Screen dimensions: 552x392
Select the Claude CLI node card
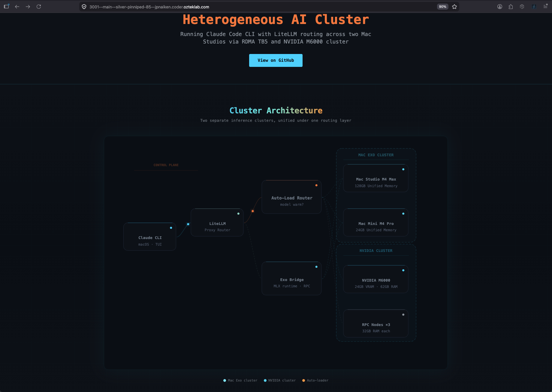click(150, 237)
